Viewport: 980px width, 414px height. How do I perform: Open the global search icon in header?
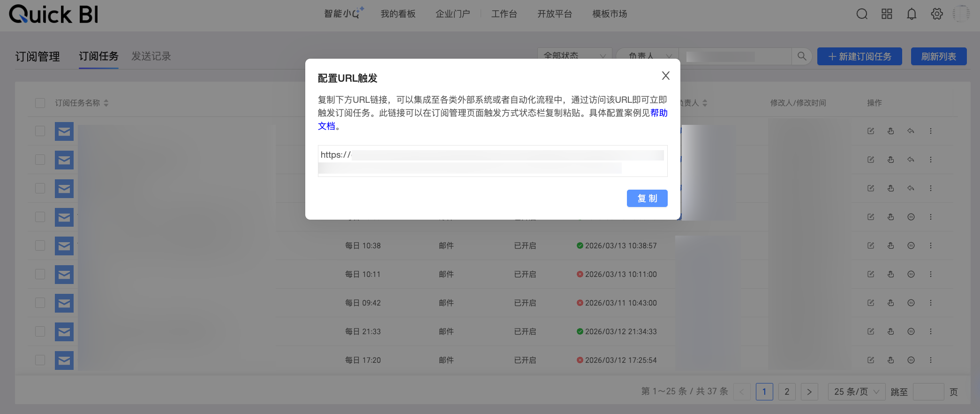862,14
